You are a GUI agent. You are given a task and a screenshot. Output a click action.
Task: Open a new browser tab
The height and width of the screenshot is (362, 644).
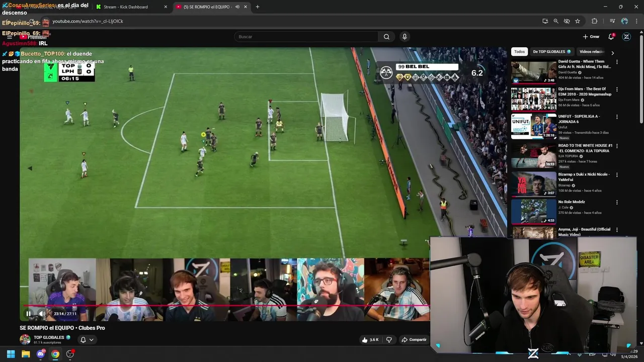coord(258,7)
